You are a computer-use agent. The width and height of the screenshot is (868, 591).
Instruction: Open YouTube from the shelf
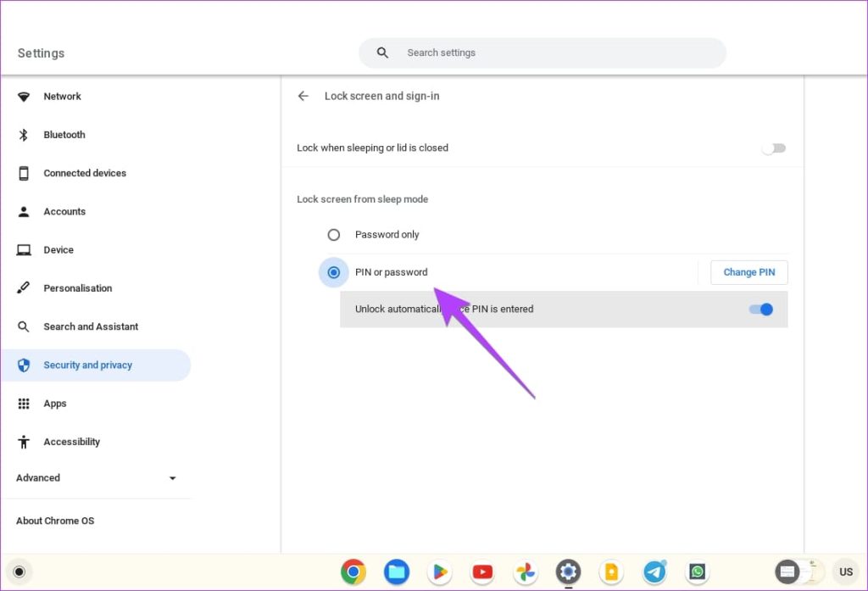(x=482, y=571)
